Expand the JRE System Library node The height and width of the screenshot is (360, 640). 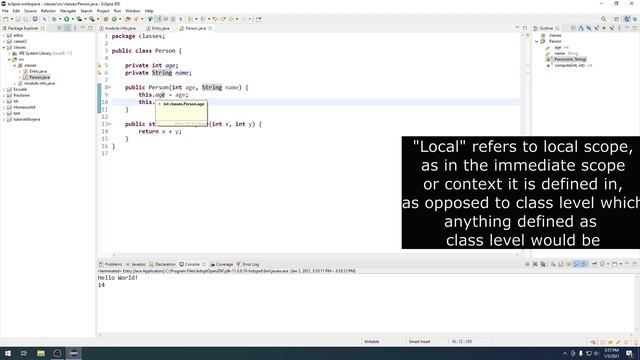point(9,53)
